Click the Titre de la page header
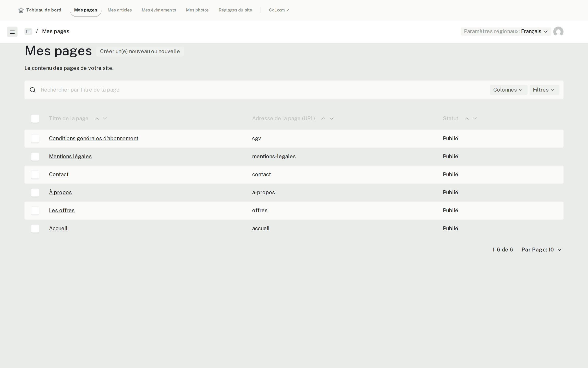Image resolution: width=588 pixels, height=368 pixels. click(69, 118)
